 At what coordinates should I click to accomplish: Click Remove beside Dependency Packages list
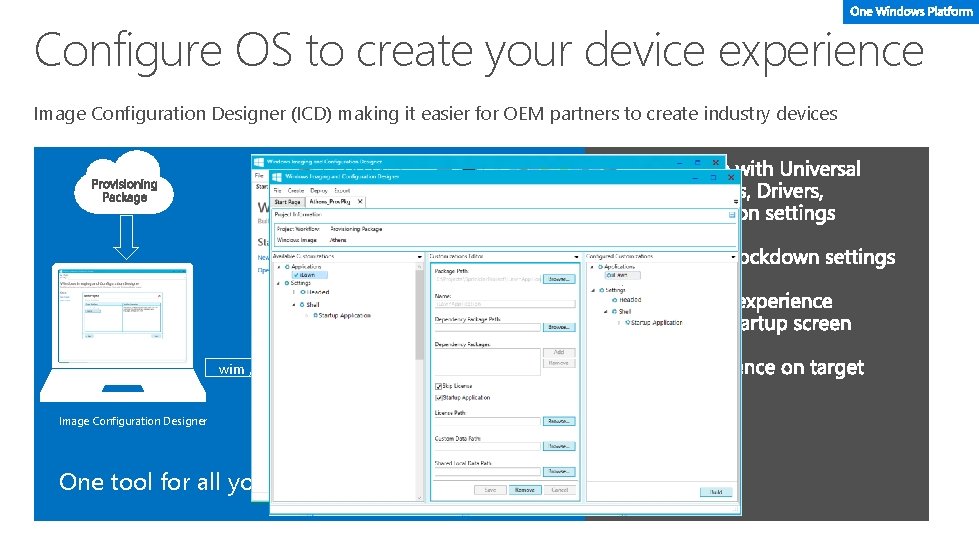[559, 363]
